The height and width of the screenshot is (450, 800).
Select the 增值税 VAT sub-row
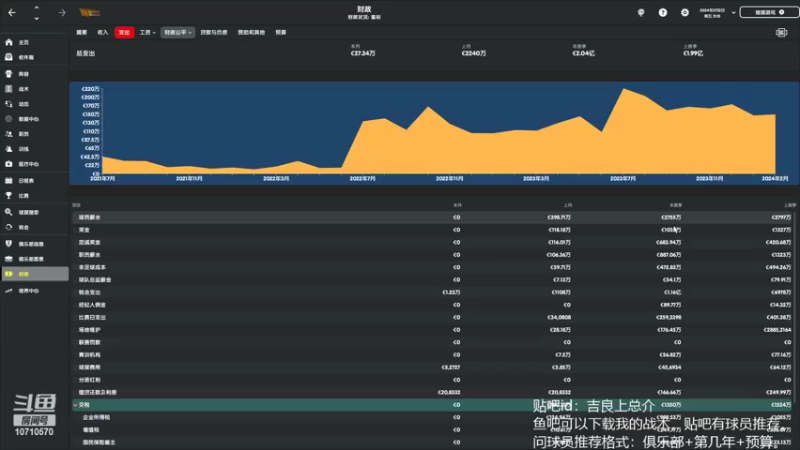(x=432, y=430)
